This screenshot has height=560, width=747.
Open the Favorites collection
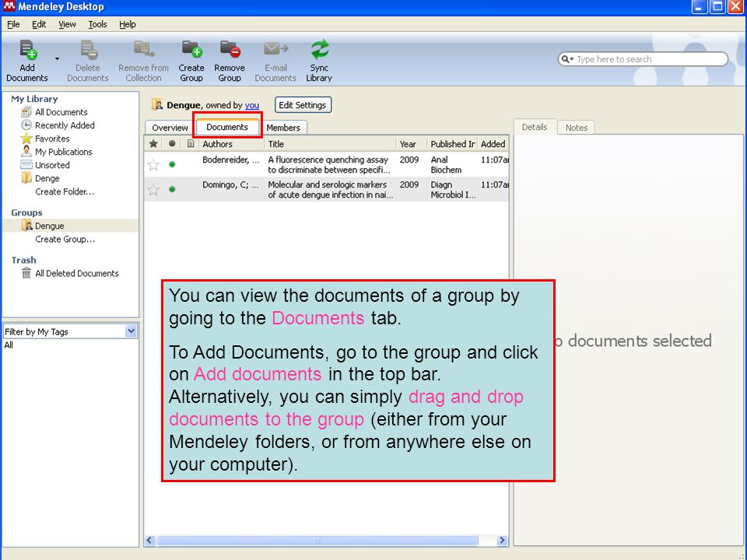pos(52,139)
